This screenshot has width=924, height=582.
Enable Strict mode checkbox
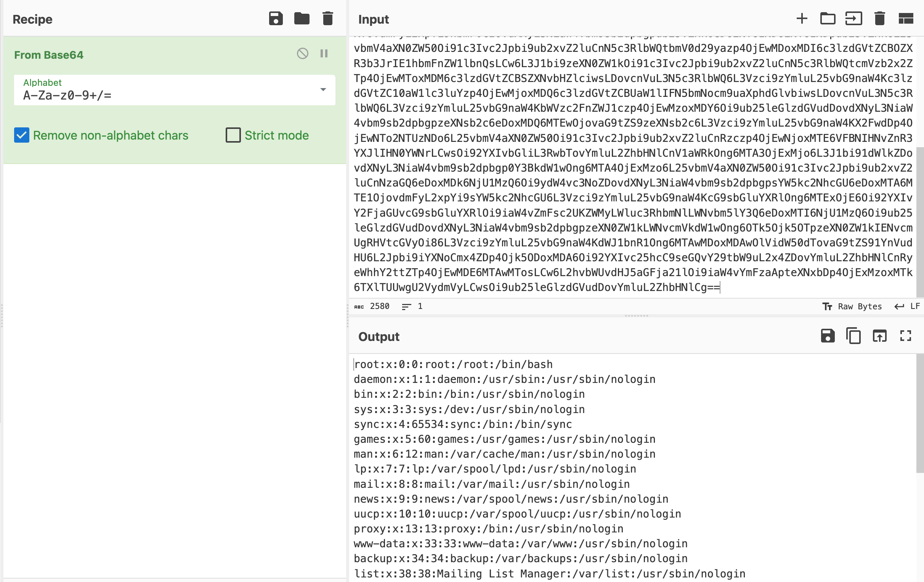[233, 135]
